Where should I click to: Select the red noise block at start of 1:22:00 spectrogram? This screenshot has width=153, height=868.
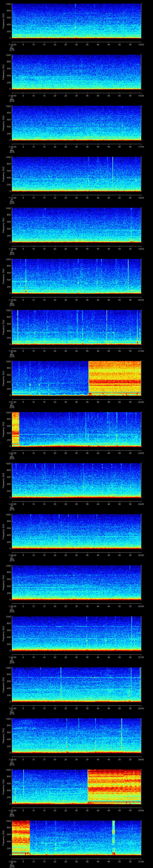tap(16, 429)
